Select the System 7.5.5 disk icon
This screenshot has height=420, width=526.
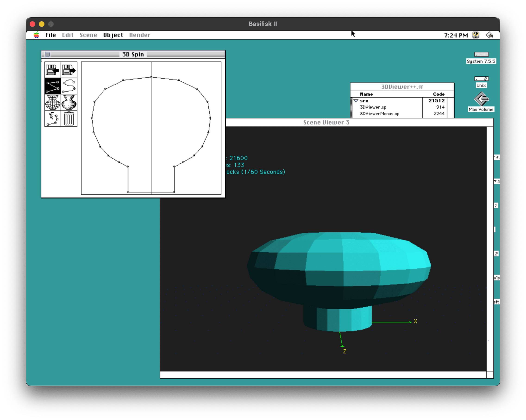coord(481,54)
